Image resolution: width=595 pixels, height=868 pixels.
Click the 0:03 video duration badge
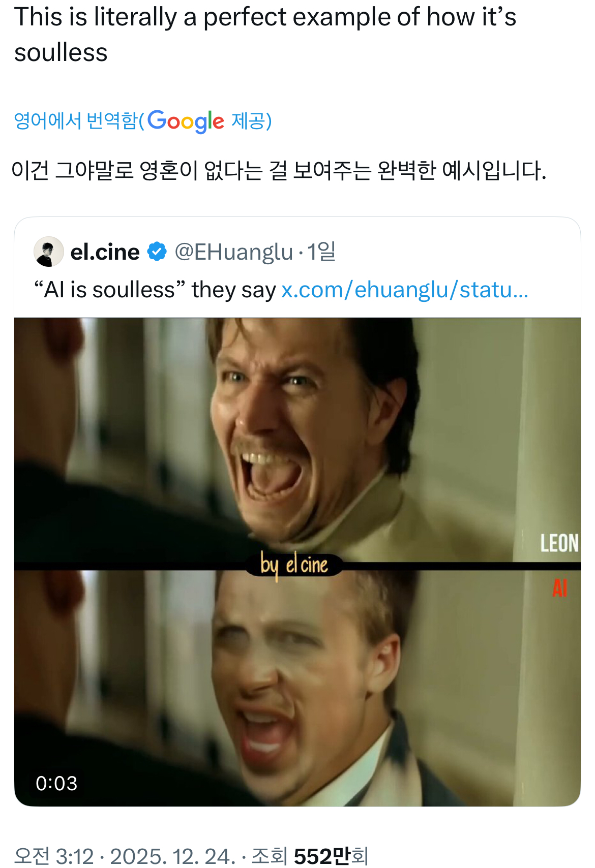[56, 783]
